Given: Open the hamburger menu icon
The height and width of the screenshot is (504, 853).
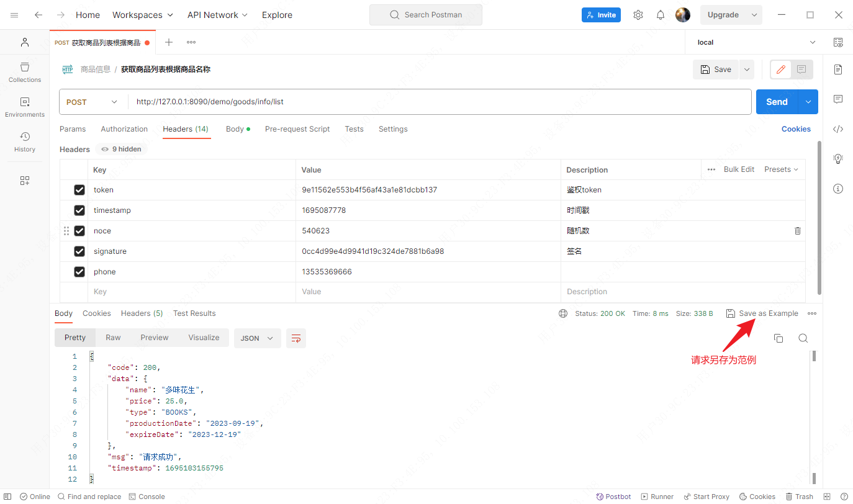Looking at the screenshot, I should click(14, 15).
